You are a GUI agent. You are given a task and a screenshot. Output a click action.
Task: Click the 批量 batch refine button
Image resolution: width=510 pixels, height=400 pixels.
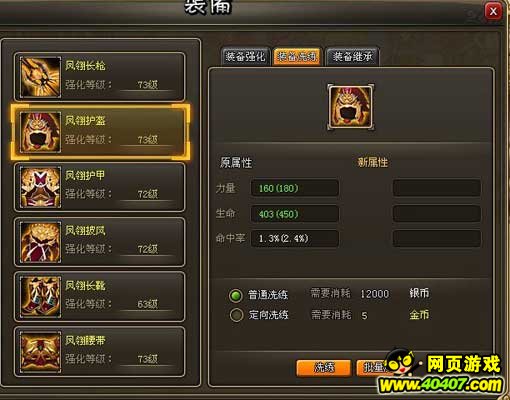[x=373, y=368]
